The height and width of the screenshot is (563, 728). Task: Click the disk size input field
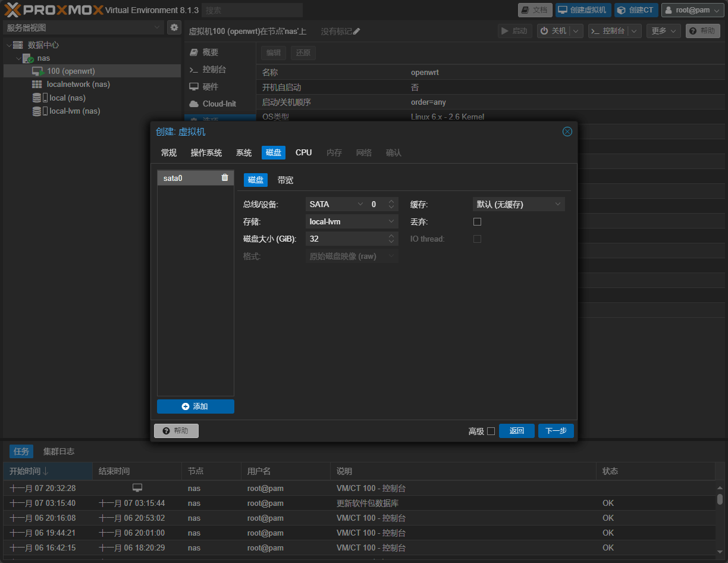pyautogui.click(x=346, y=239)
